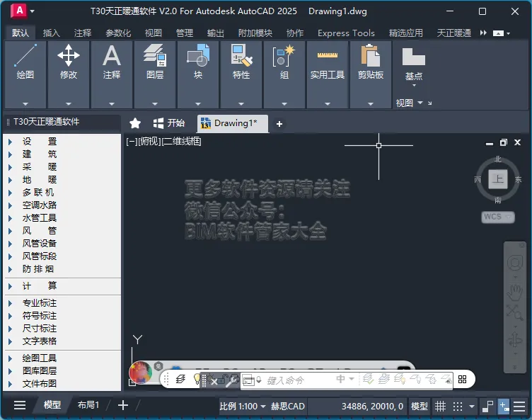Toggle ortho mode icon in status bar
This screenshot has height=420, width=532.
click(487, 407)
